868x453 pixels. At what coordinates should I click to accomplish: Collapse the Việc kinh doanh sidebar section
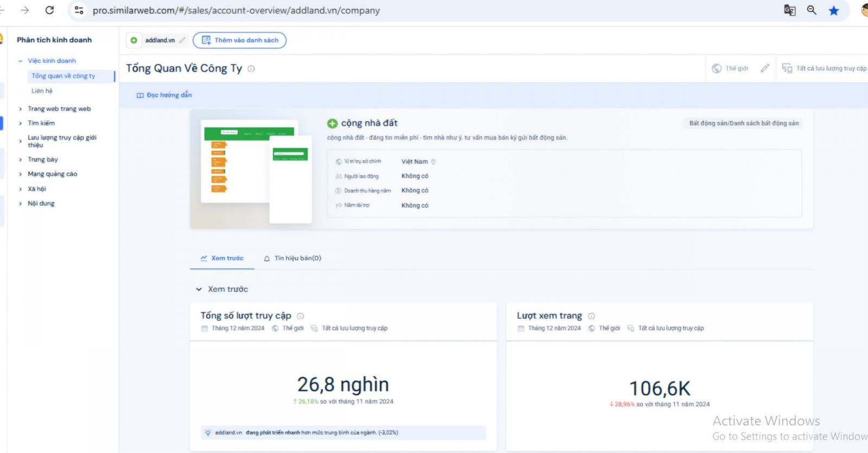pos(21,61)
